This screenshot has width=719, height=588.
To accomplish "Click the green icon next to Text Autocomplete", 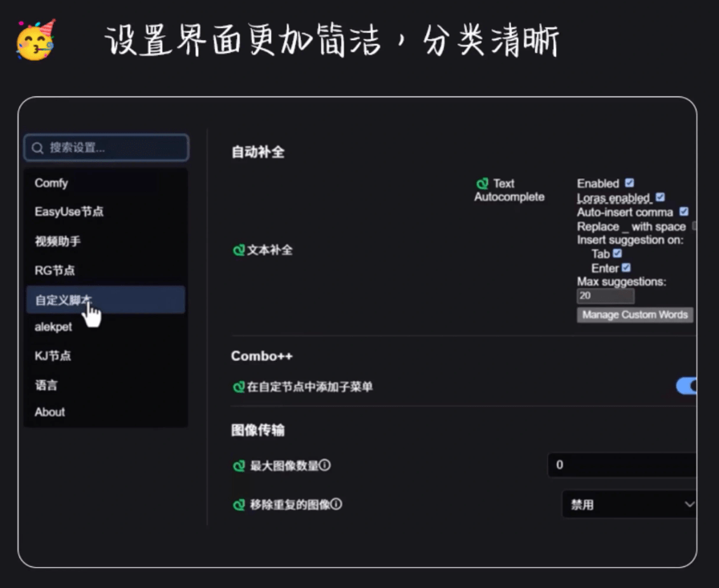I will pyautogui.click(x=482, y=184).
